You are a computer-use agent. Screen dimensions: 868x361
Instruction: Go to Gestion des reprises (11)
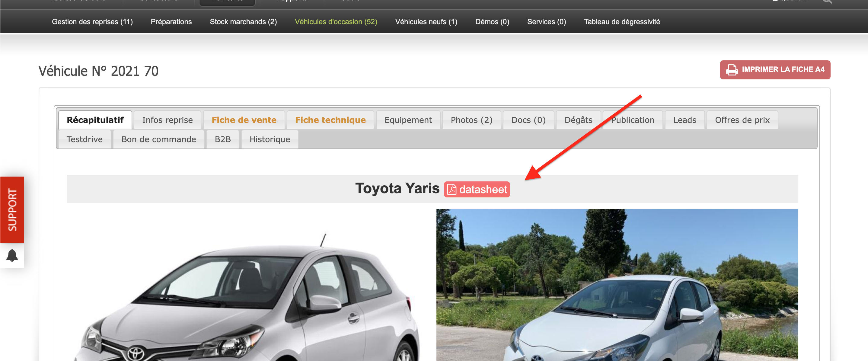tap(92, 21)
